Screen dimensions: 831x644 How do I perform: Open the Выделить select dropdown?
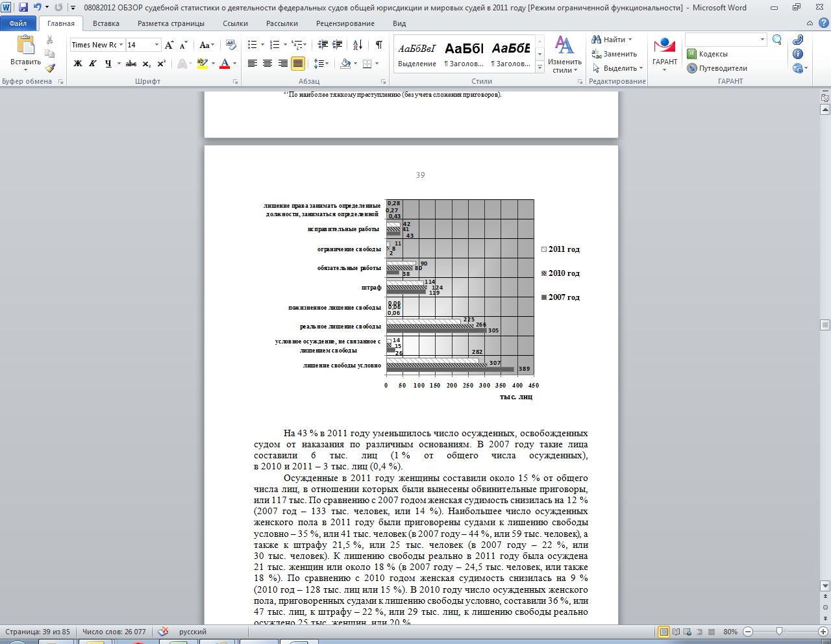[x=617, y=68]
